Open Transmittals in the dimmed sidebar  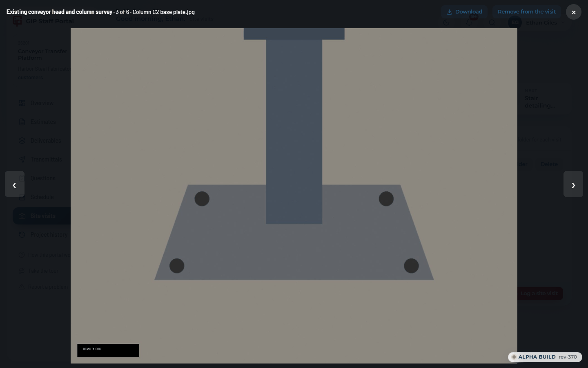42,159
